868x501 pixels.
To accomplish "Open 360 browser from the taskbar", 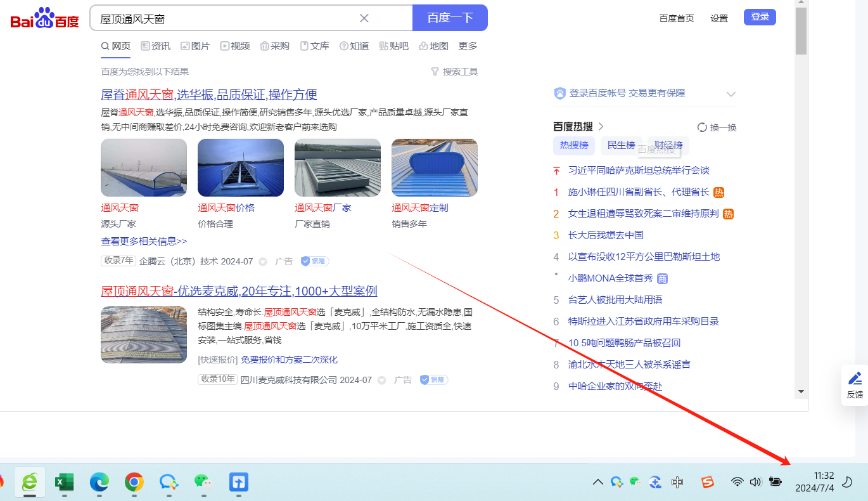I will tap(30, 483).
